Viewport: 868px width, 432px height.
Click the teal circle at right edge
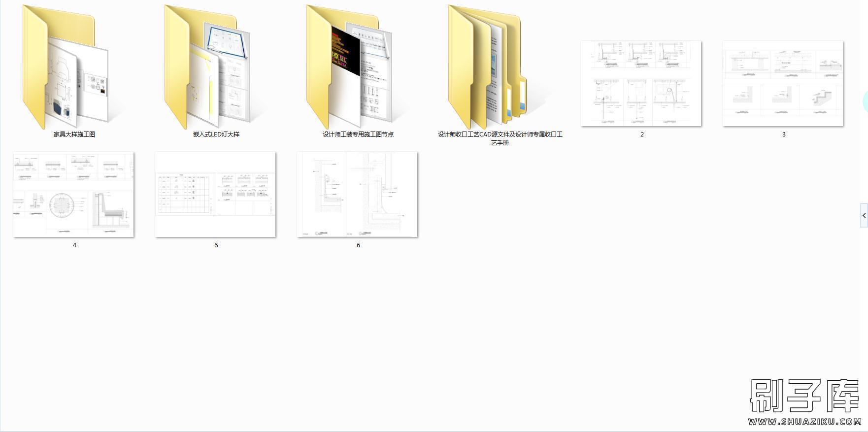(x=865, y=101)
